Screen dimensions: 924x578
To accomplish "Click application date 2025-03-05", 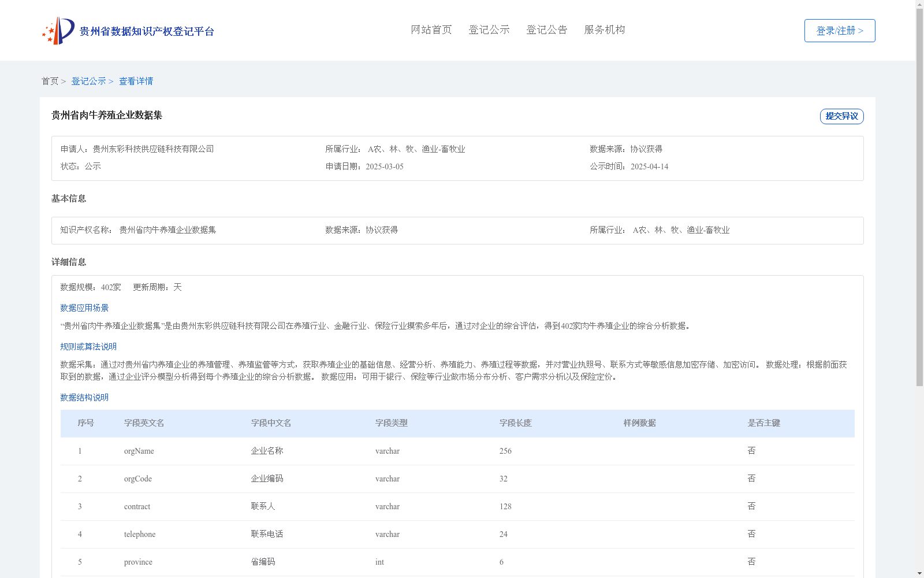I will click(x=385, y=166).
